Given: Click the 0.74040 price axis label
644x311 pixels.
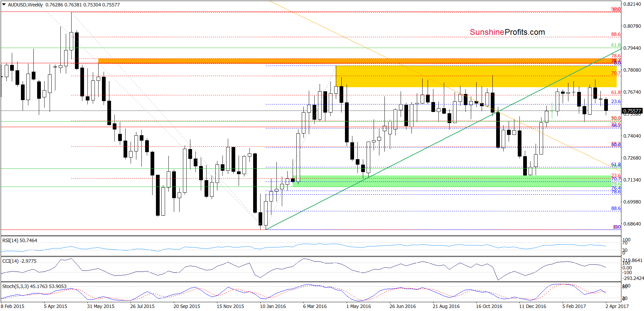Looking at the screenshot, I should (632, 136).
